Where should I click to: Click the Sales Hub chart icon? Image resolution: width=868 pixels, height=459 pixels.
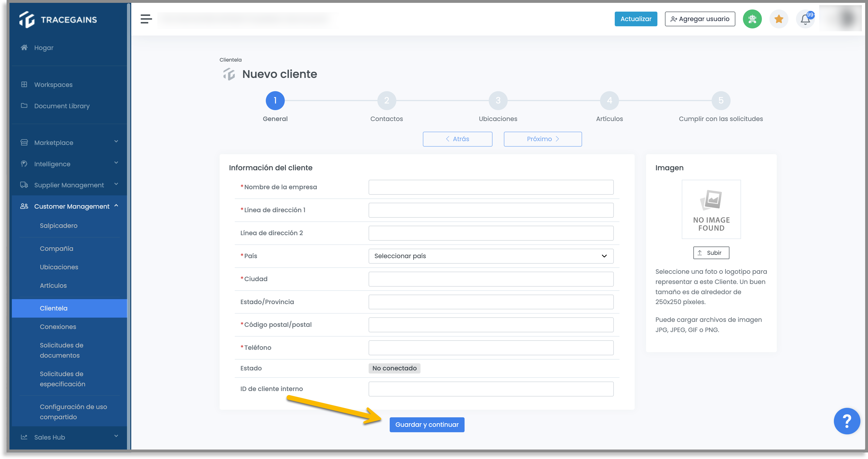[x=24, y=437]
